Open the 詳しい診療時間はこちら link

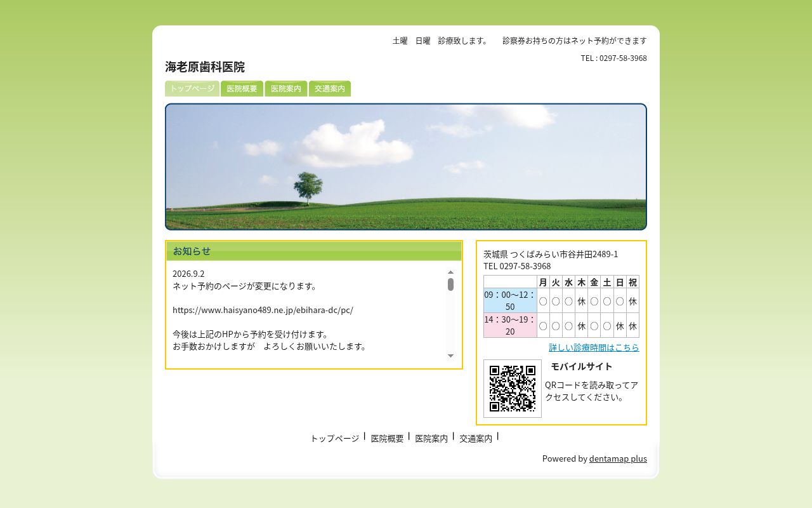click(x=594, y=347)
